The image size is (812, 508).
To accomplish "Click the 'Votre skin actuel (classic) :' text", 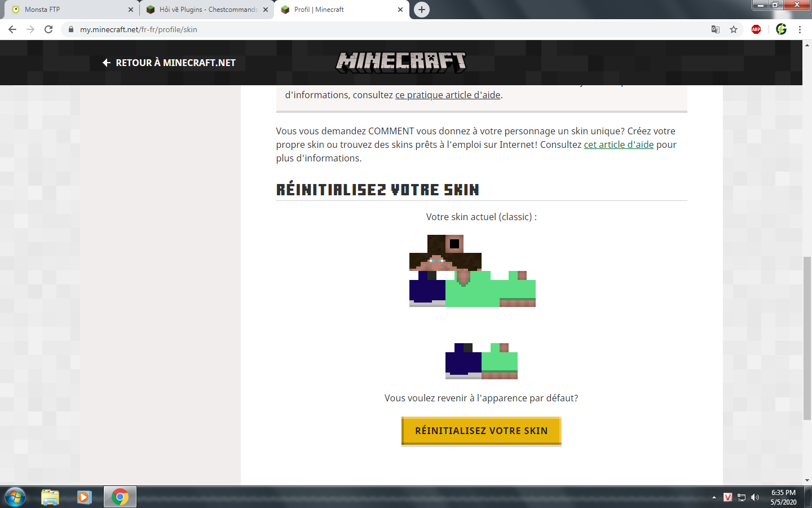I will pyautogui.click(x=482, y=217).
